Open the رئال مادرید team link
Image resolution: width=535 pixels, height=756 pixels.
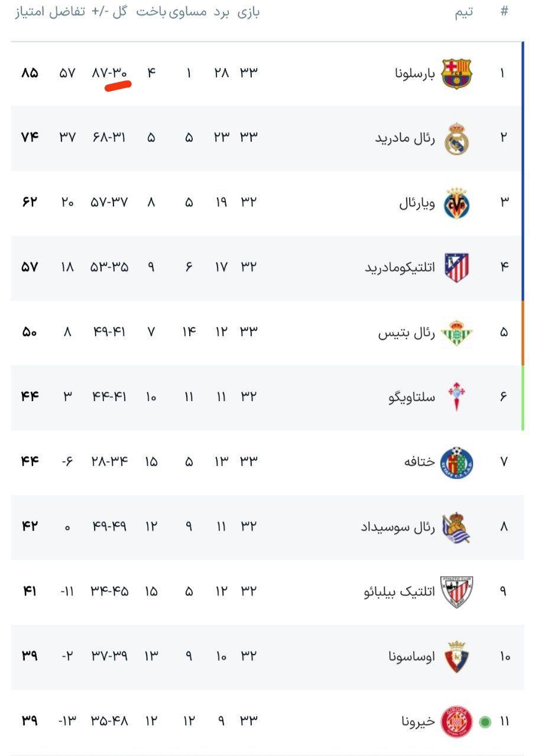click(x=405, y=138)
